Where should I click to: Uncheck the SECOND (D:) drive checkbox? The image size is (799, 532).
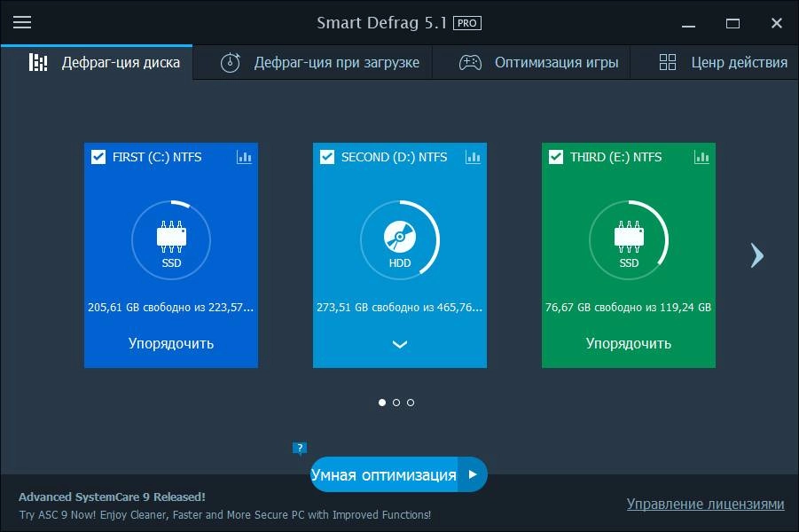click(327, 156)
